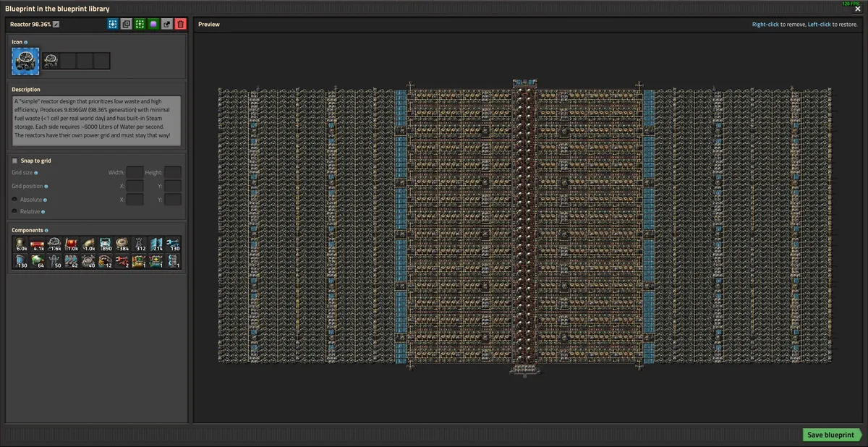Select the Relative radio button

coord(15,211)
